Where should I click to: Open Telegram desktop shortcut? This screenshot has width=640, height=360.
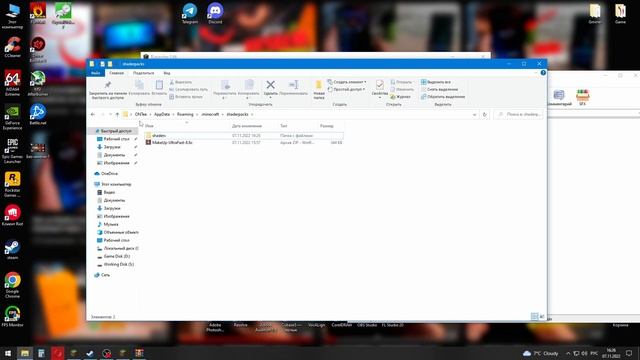click(x=190, y=13)
